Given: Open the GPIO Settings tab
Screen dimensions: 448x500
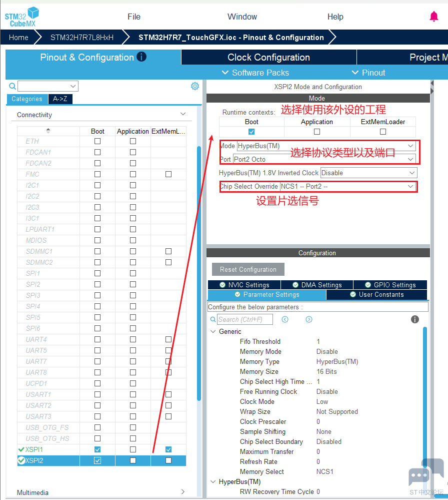Looking at the screenshot, I should click(x=390, y=285).
